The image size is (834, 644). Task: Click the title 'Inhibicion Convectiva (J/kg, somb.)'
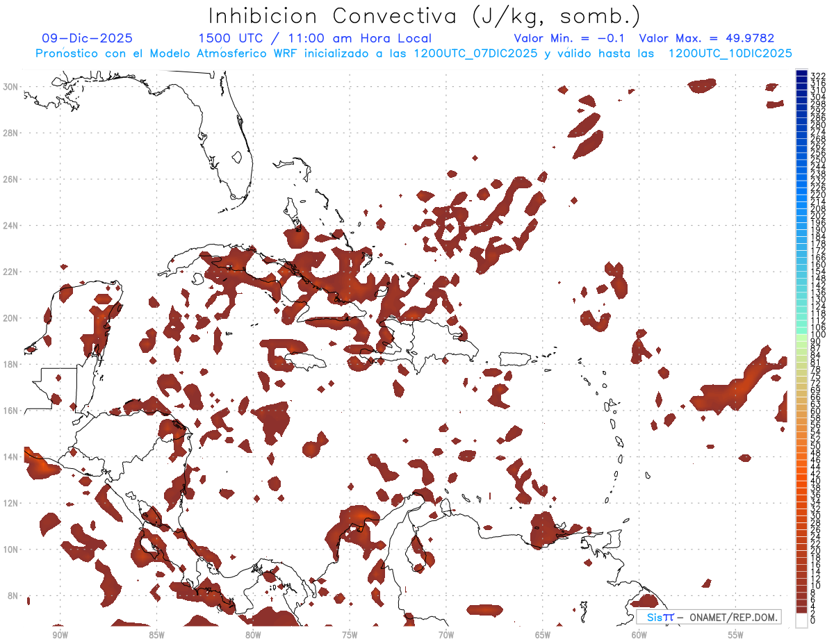[x=425, y=17]
